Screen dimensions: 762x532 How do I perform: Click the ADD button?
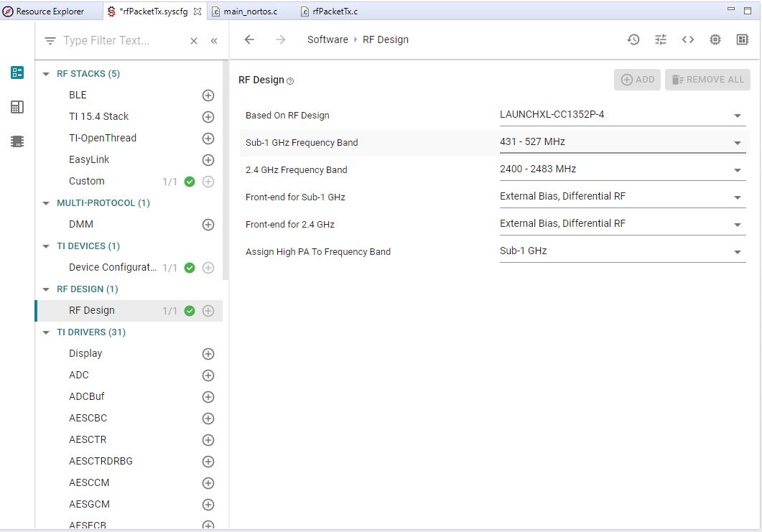637,80
